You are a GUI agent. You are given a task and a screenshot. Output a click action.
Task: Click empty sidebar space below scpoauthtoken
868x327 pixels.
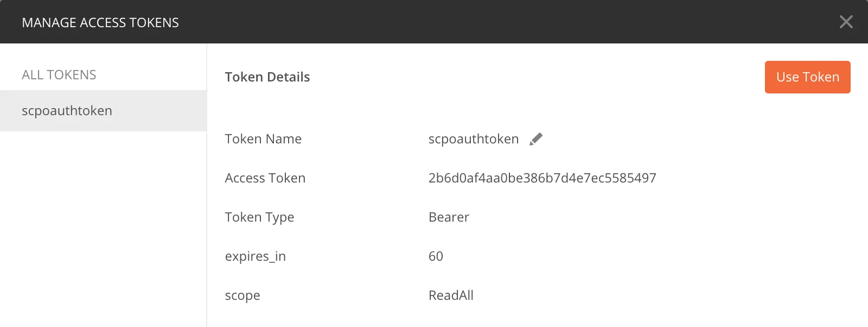(x=103, y=228)
